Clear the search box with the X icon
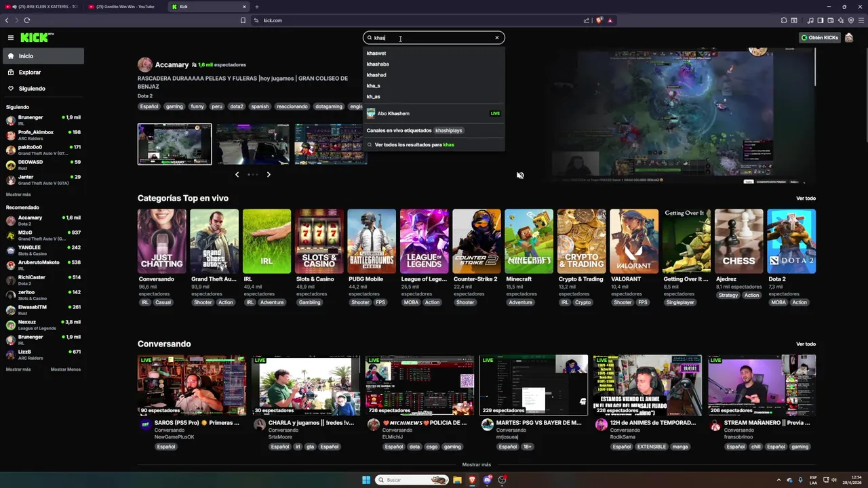 [x=497, y=38]
